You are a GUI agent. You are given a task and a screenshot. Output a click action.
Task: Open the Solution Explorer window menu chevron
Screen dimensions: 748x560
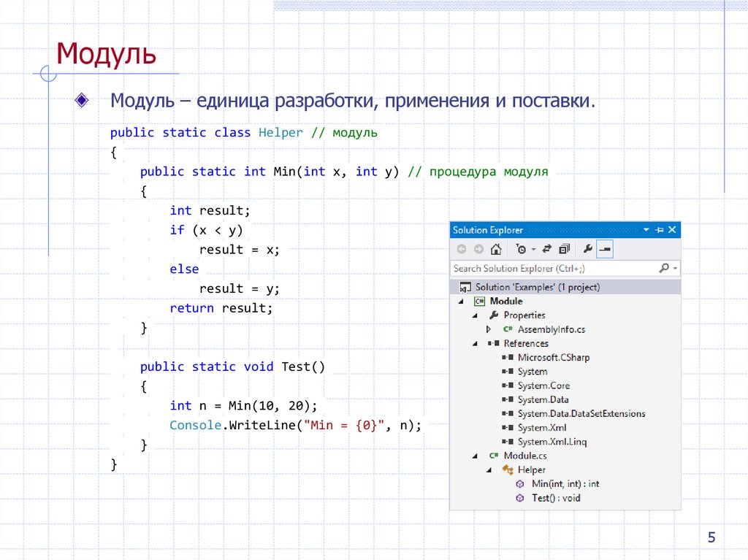coord(645,230)
